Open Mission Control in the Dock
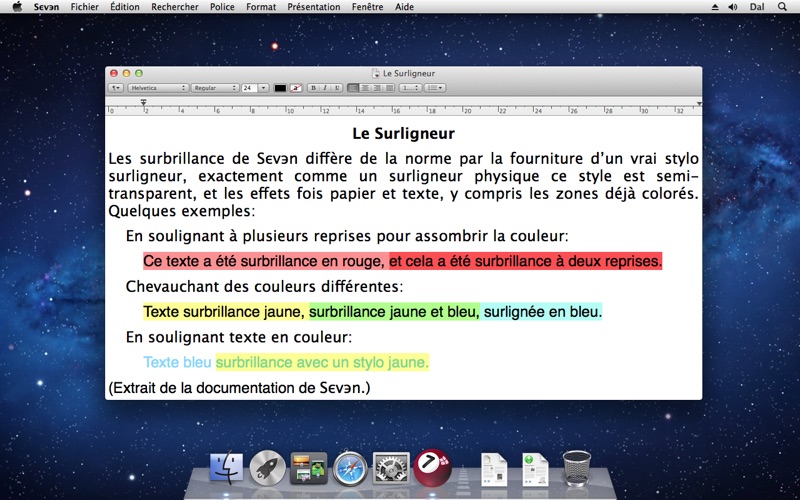The width and height of the screenshot is (800, 500). click(309, 467)
